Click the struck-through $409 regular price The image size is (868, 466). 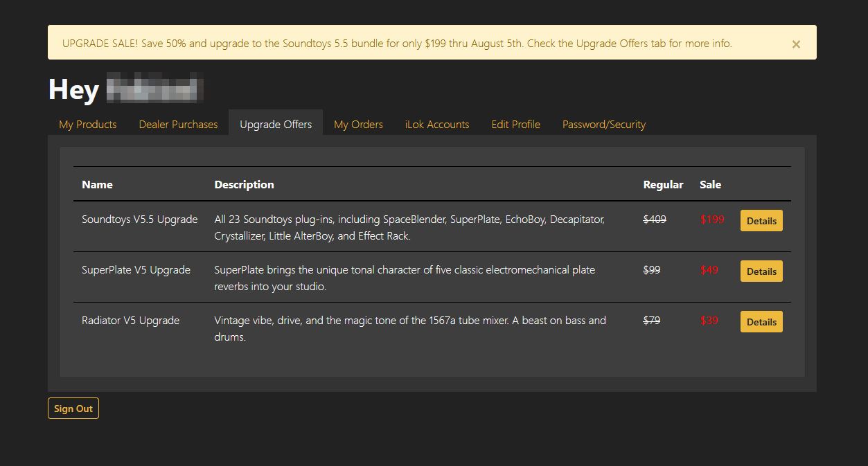point(655,219)
